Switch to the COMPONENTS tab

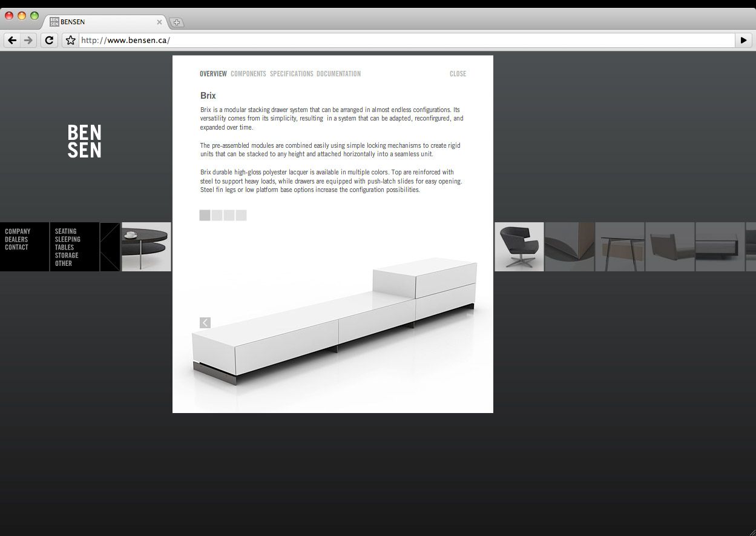click(x=248, y=73)
